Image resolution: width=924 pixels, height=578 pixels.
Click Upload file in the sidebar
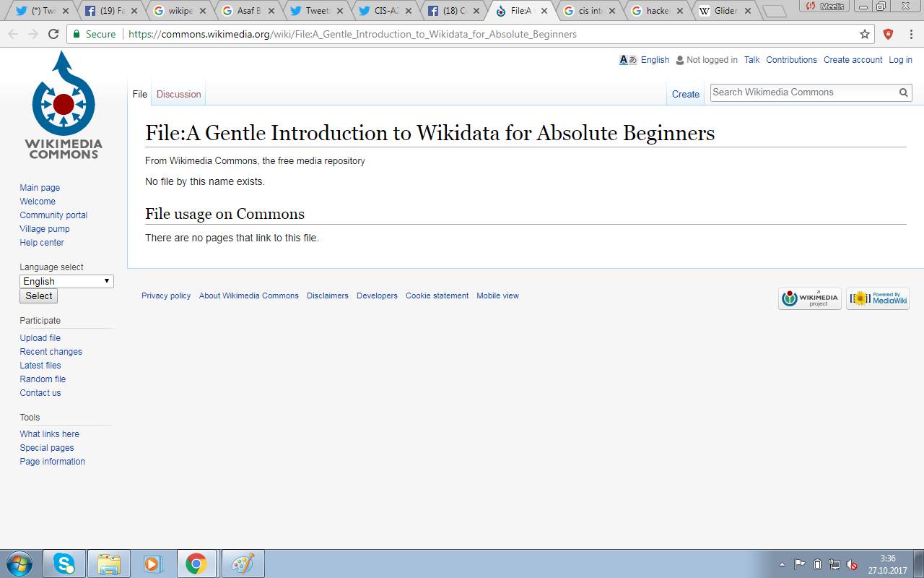(40, 338)
